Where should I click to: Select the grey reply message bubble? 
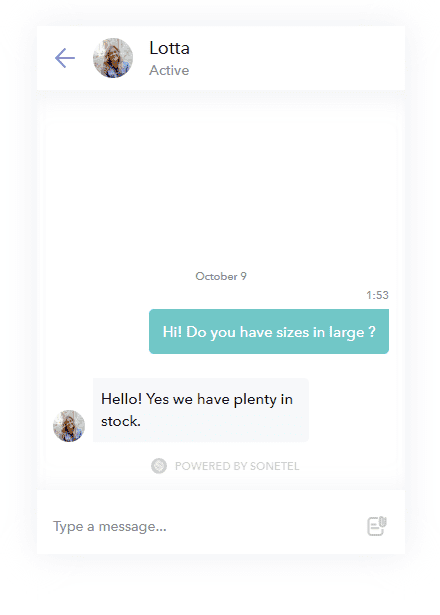point(201,410)
